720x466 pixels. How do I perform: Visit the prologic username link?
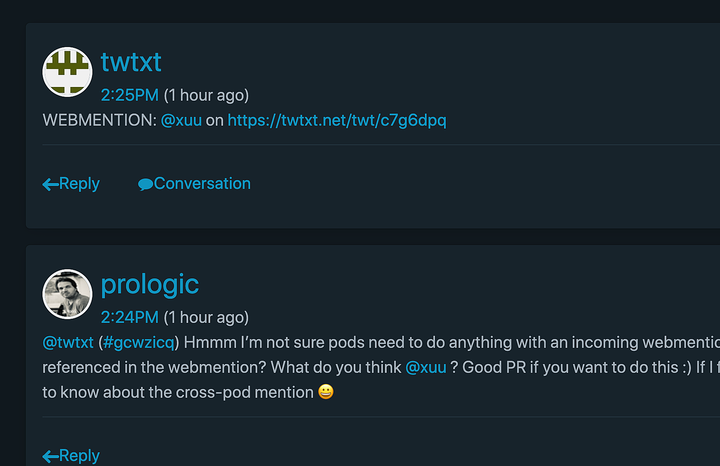pyautogui.click(x=150, y=284)
